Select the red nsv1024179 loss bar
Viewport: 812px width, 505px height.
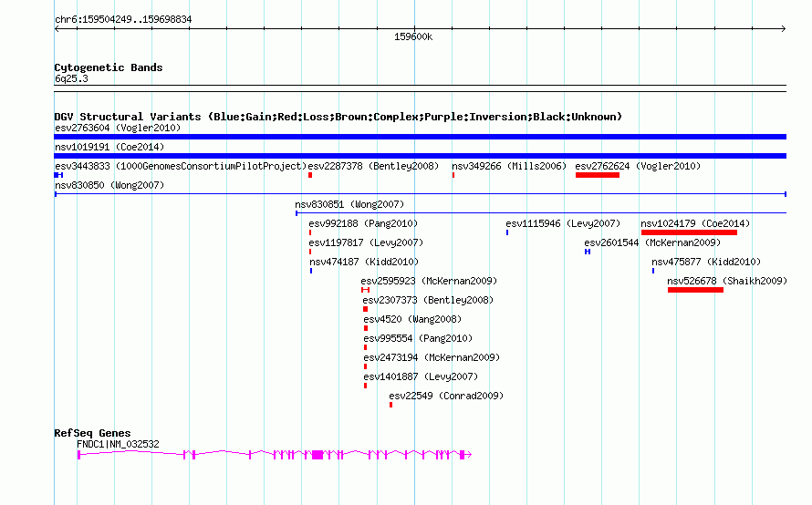tap(689, 232)
